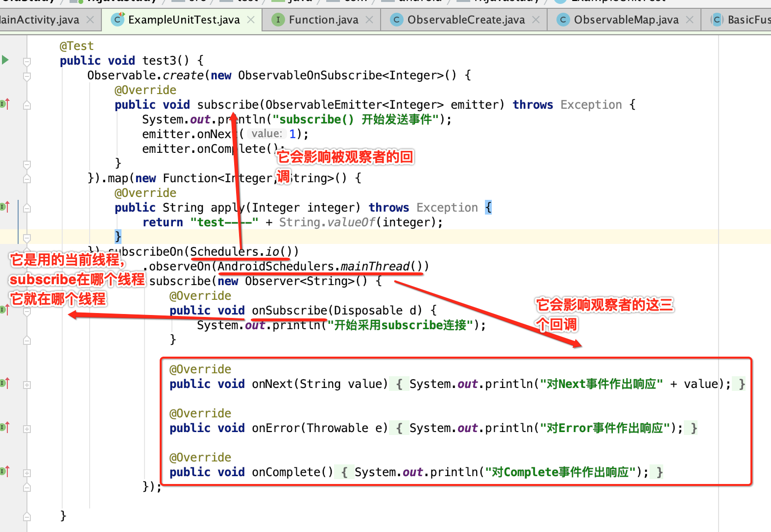Click 'Schedulers' in the subscribeOn call
This screenshot has height=532, width=771.
[x=224, y=252]
